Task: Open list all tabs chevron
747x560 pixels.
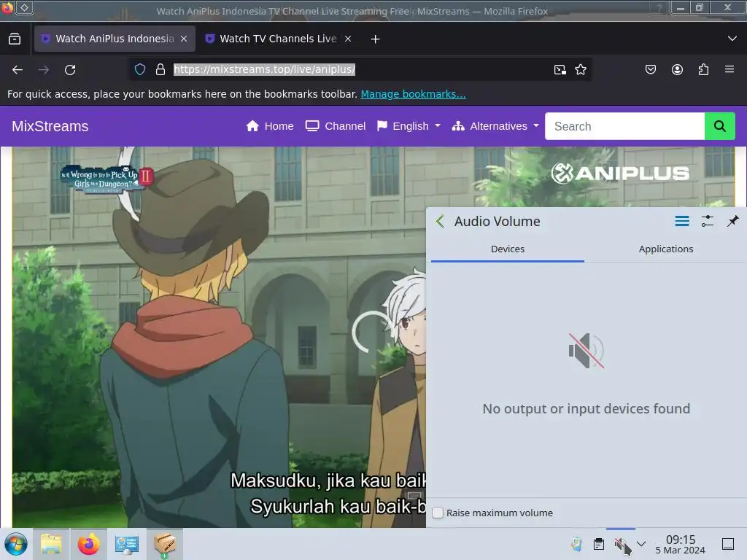Action: click(732, 39)
